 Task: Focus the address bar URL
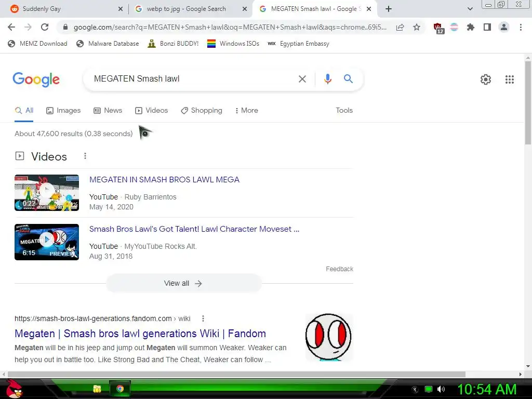coord(230,27)
